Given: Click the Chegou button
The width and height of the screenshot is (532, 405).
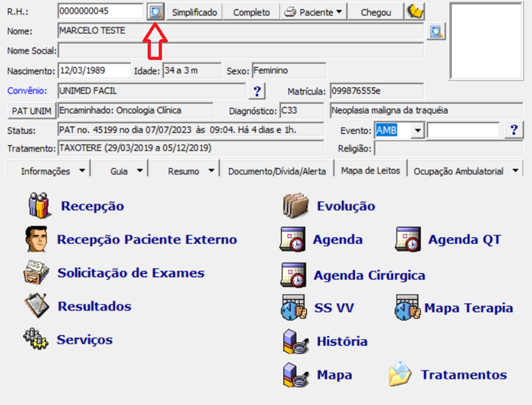Looking at the screenshot, I should [x=376, y=12].
